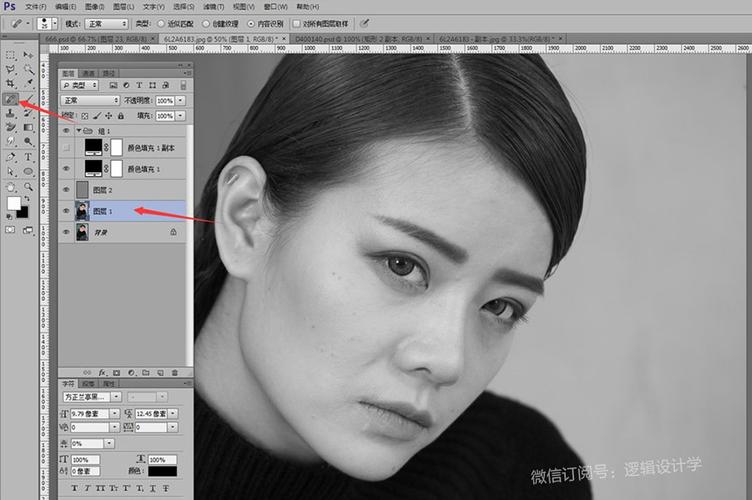This screenshot has height=500, width=752.
Task: Open the brush preset picker dropdown
Action: 55,23
